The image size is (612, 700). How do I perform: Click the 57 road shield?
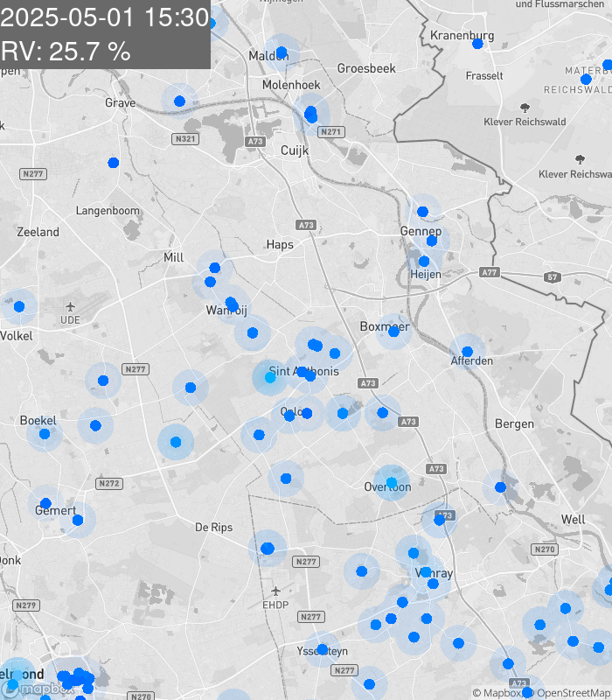click(553, 277)
